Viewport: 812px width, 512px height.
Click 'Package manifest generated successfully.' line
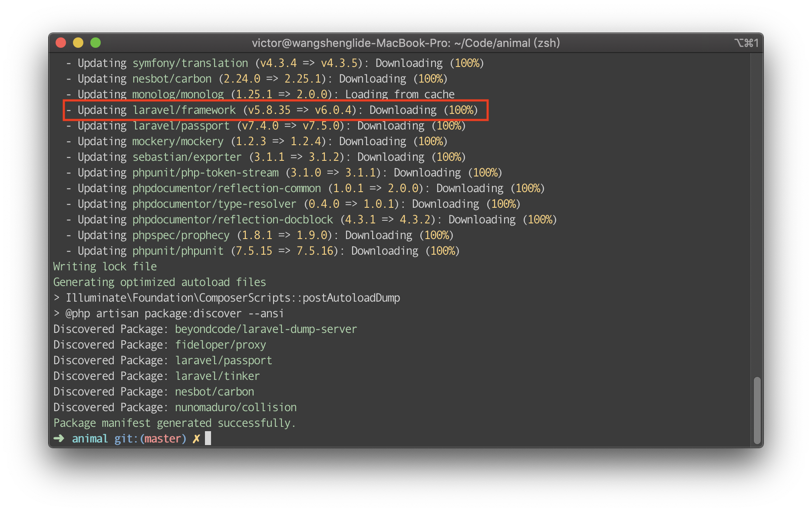click(x=175, y=423)
